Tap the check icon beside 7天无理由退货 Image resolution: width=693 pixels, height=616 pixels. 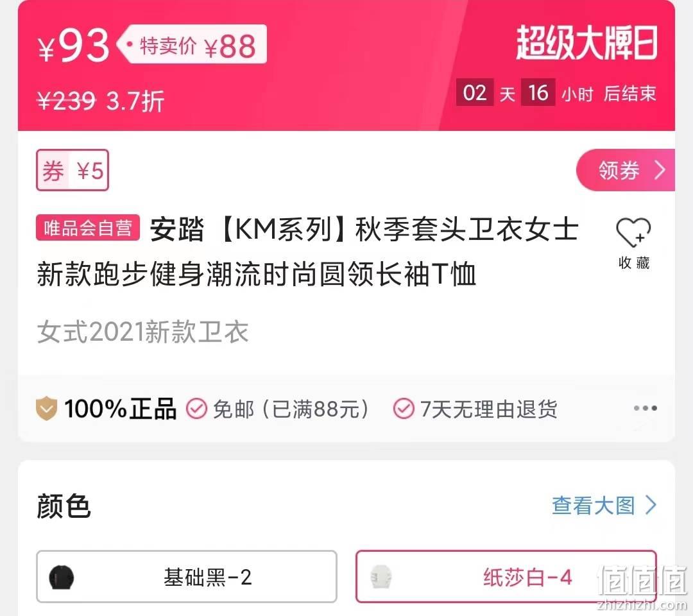(403, 408)
